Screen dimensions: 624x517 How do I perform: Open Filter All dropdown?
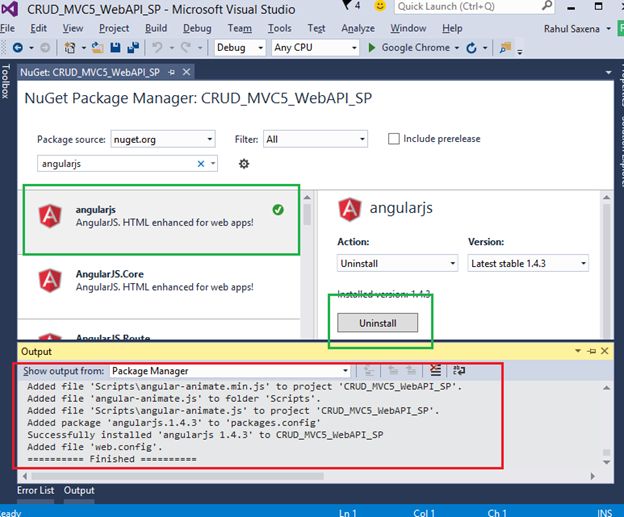click(315, 139)
